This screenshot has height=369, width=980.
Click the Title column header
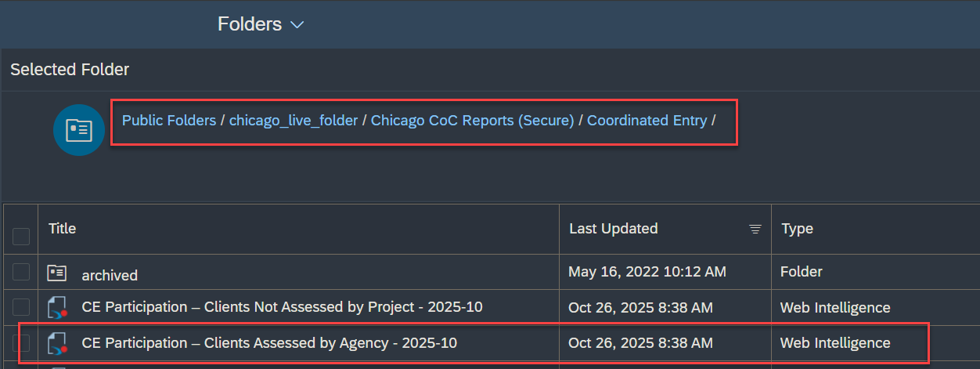tap(63, 229)
